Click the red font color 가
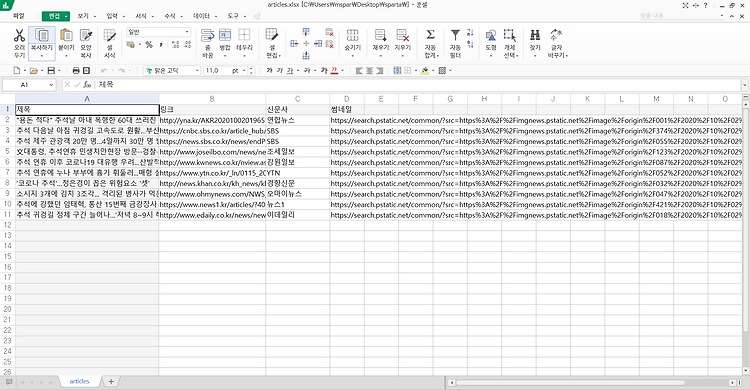Viewport: 750px width, 390px height. click(334, 70)
